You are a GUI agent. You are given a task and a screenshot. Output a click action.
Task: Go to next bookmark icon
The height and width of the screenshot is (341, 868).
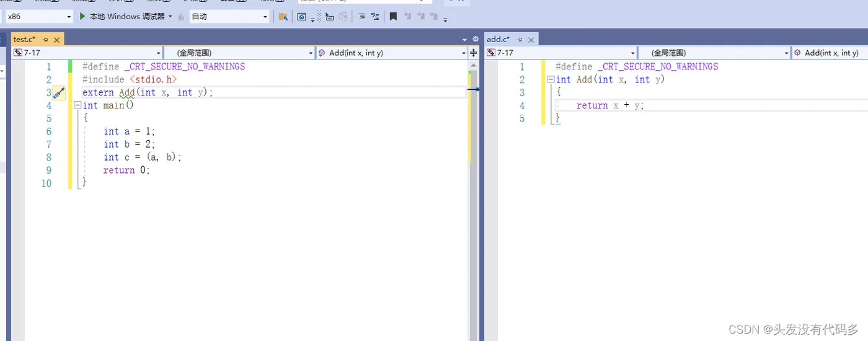tap(420, 17)
